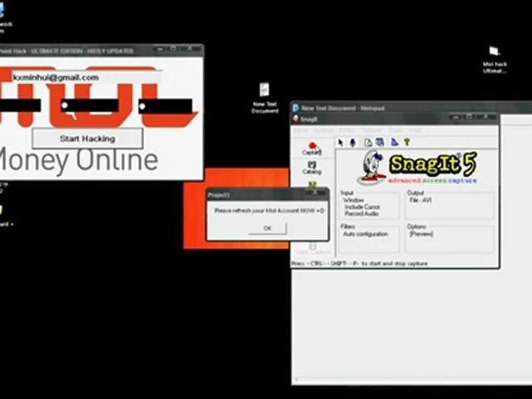This screenshot has width=532, height=399.
Task: Click "Auto configuration" in Filters panel
Action: [x=365, y=234]
